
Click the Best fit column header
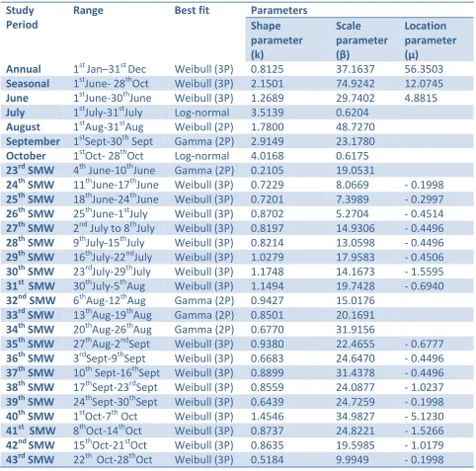coord(192,11)
